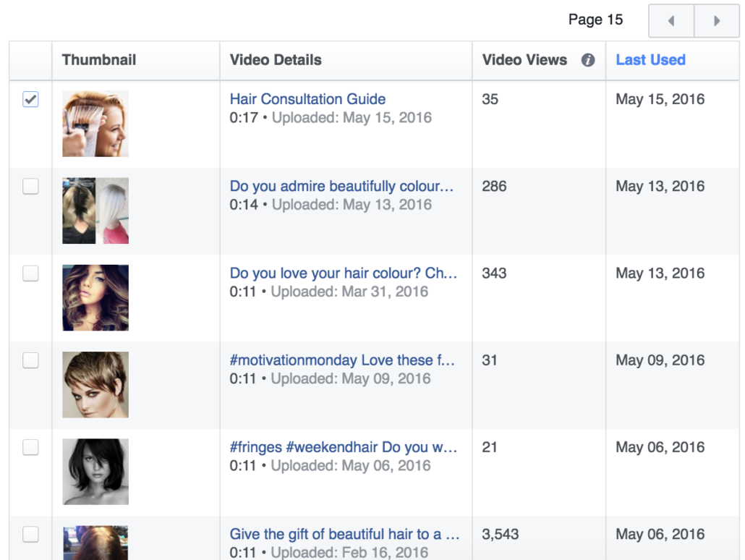Uncheck the Hair Consultation Guide video checkbox
Screen dimensions: 745x560
tap(31, 99)
